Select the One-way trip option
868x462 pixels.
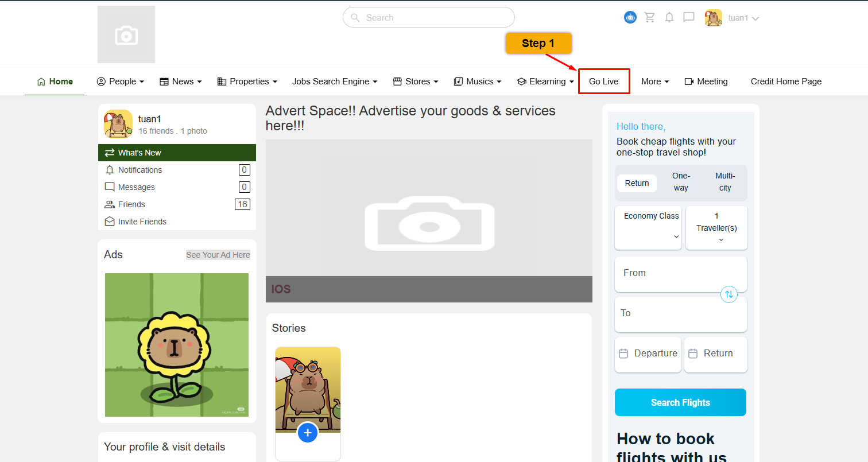point(681,182)
